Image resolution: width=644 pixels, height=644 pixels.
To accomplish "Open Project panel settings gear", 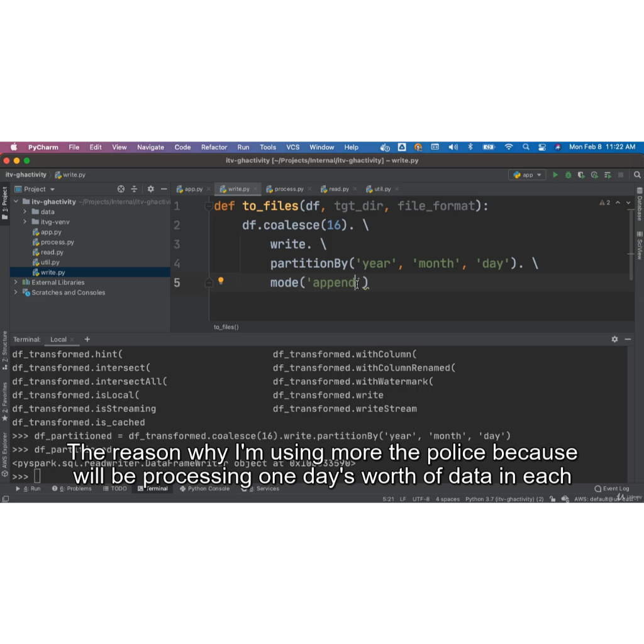I will point(151,189).
